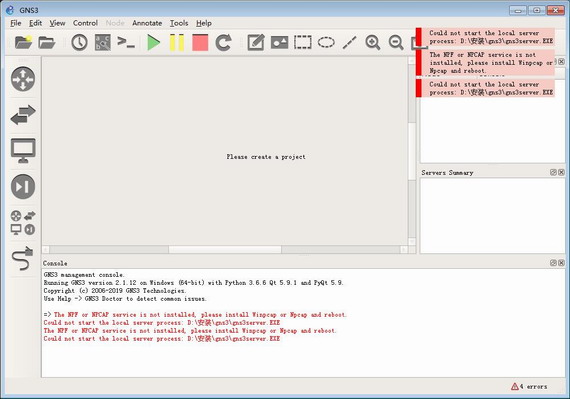Browse routers in the device sidebar

tap(23, 78)
